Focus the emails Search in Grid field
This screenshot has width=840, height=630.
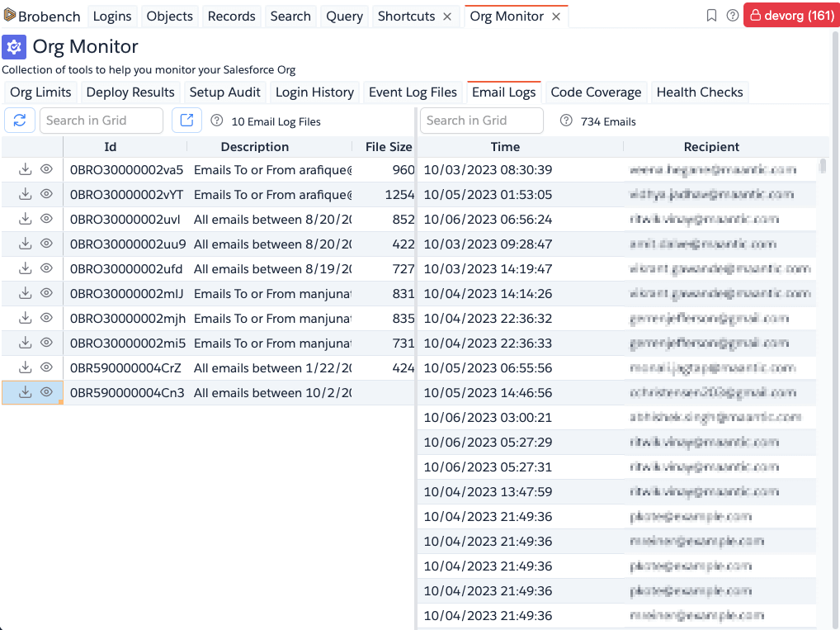482,120
